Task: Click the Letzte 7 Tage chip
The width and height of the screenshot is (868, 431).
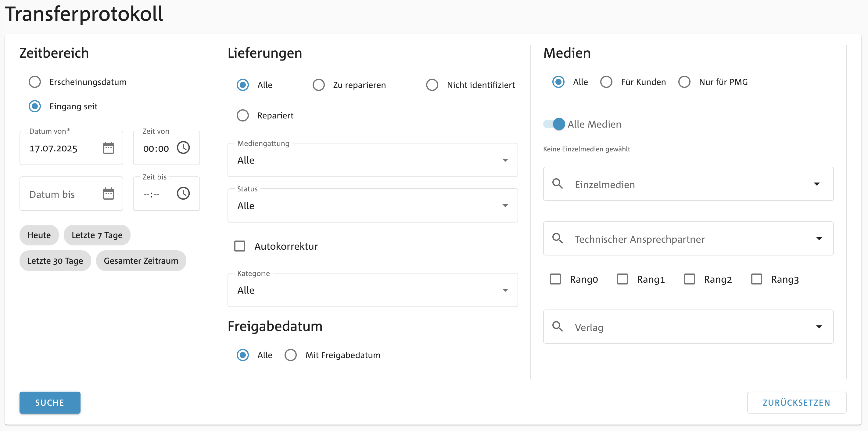Action: pos(97,235)
